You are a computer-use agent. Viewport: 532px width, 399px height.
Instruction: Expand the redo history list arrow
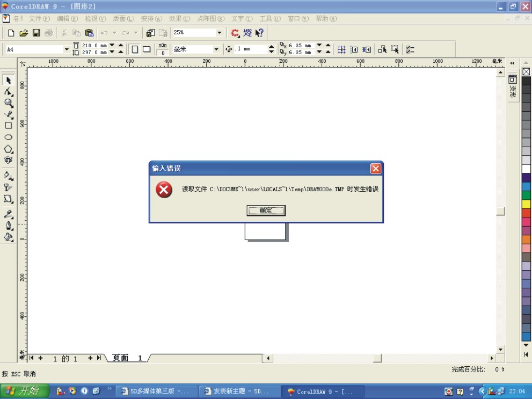[136, 33]
